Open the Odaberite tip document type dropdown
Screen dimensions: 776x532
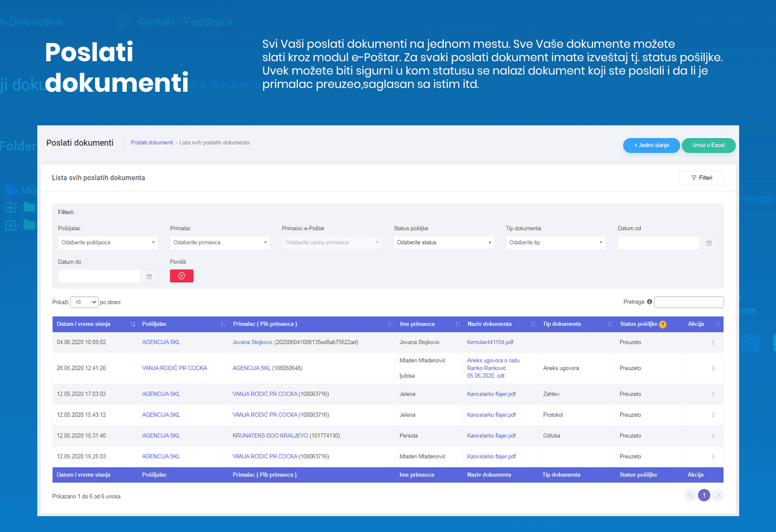(555, 243)
